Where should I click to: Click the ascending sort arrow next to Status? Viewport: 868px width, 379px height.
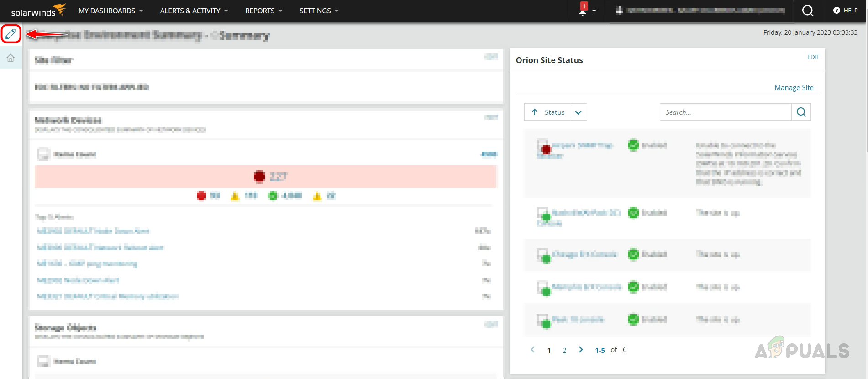535,112
